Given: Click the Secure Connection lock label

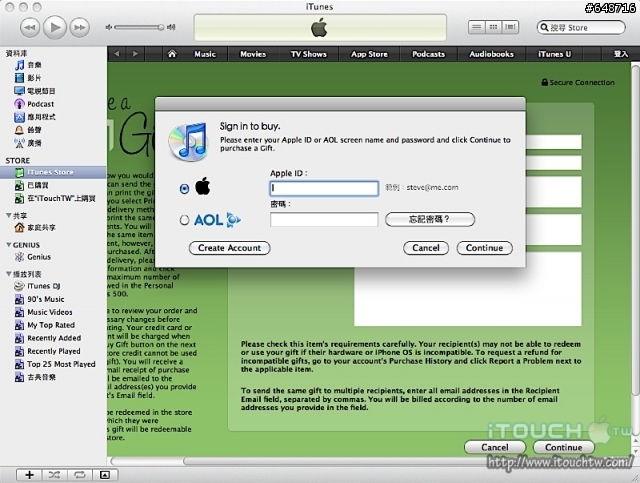Looking at the screenshot, I should (578, 82).
